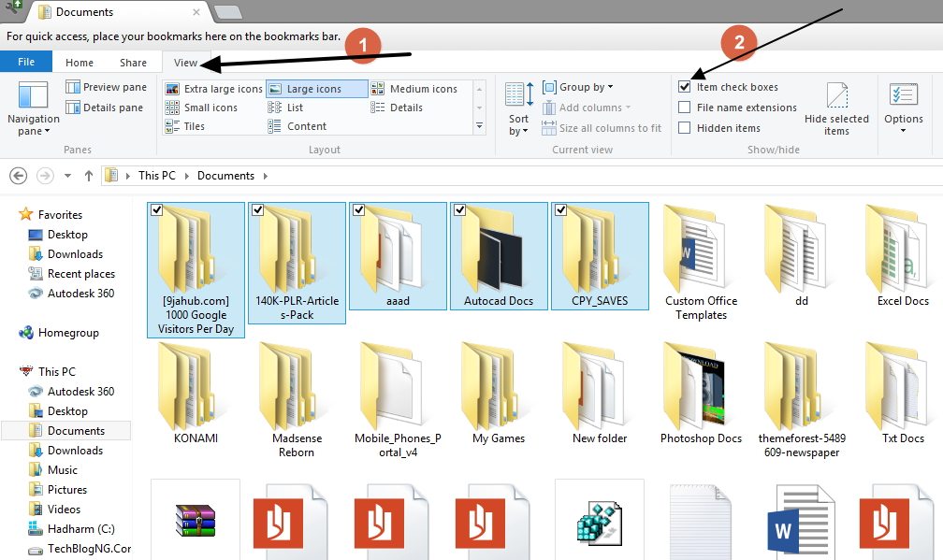Open the Add columns dropdown

tap(587, 108)
